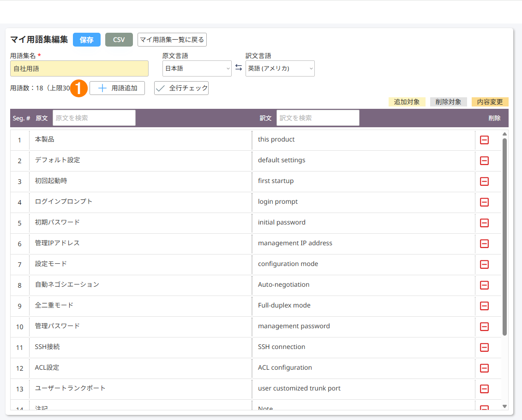This screenshot has height=420, width=522.
Task: Delete the 自動ネゴシエーション term row
Action: [x=484, y=285]
